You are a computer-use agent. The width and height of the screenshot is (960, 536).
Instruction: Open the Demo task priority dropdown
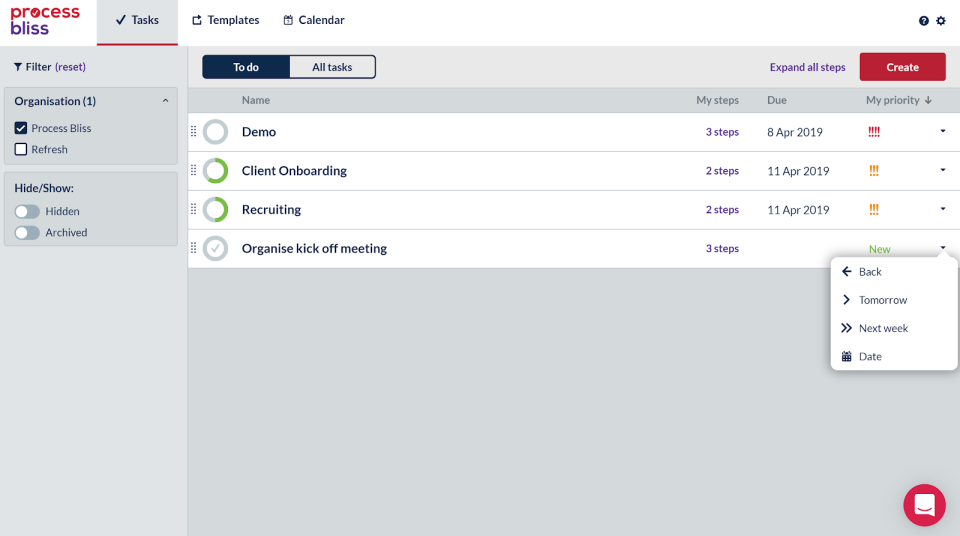point(942,131)
